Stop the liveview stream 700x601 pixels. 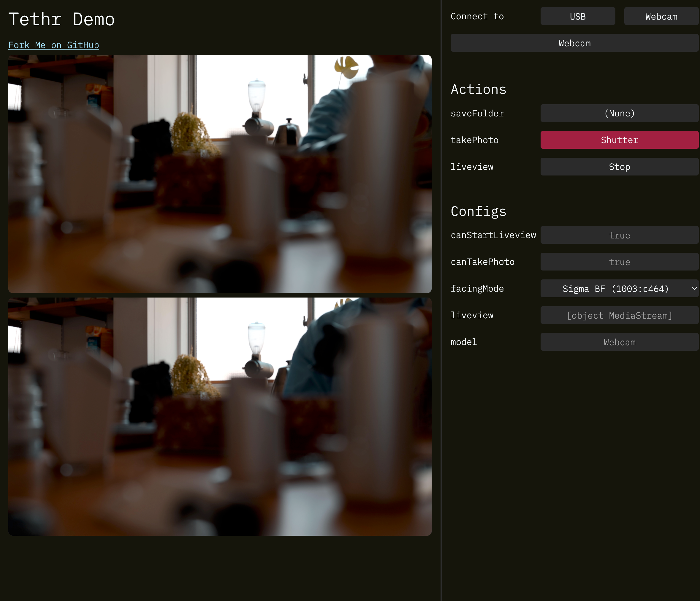619,167
